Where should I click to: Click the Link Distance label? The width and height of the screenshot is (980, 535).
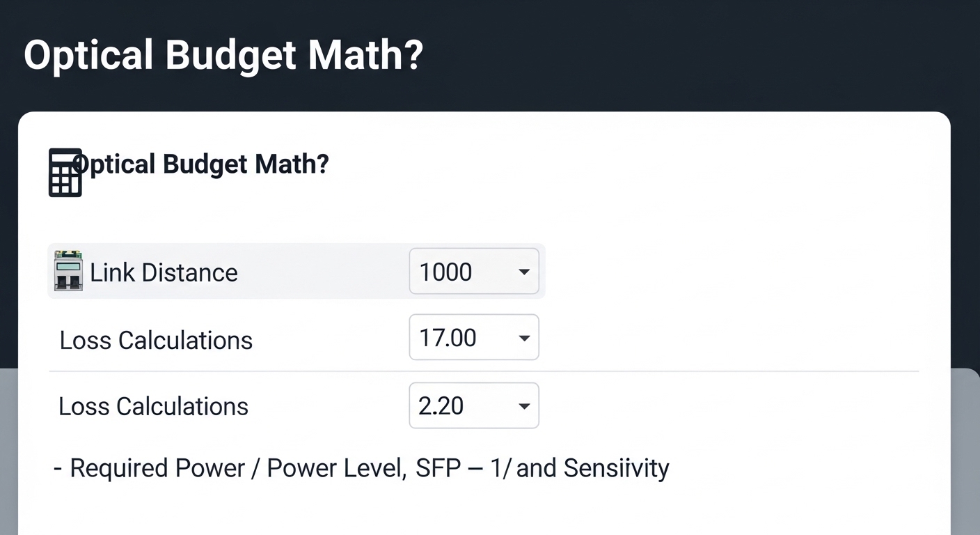[x=164, y=272]
